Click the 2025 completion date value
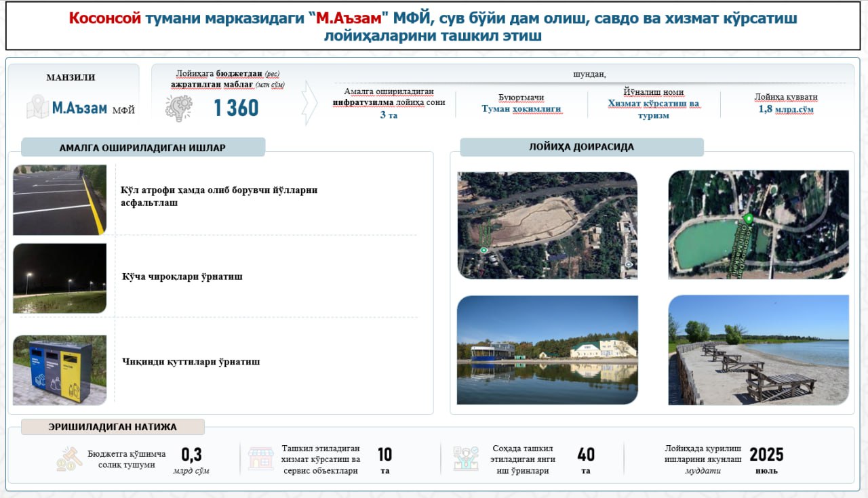Image resolution: width=868 pixels, height=498 pixels. [766, 454]
